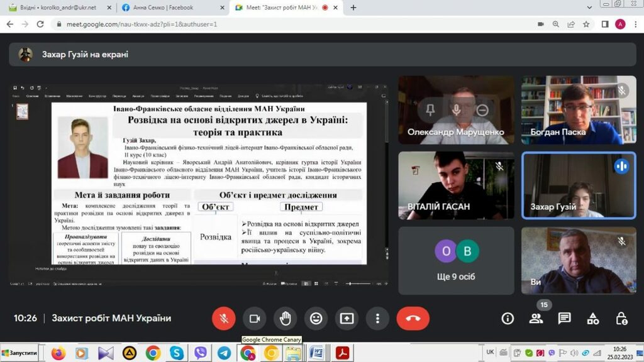
Task: Click the Запустити Start button
Action: tap(20, 353)
